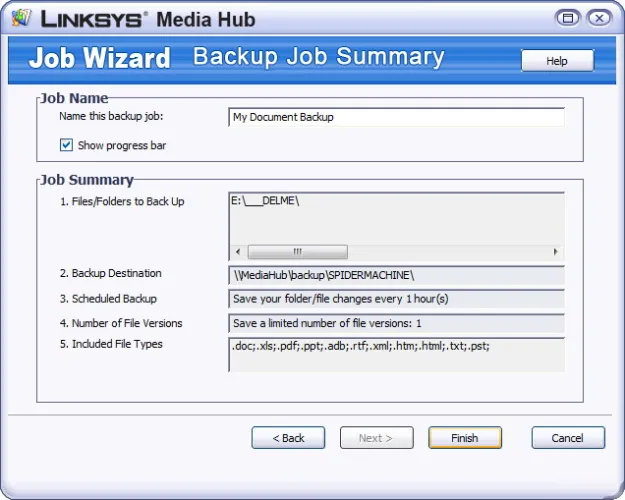
Task: Click the '5. Included File Types' label
Action: [111, 344]
